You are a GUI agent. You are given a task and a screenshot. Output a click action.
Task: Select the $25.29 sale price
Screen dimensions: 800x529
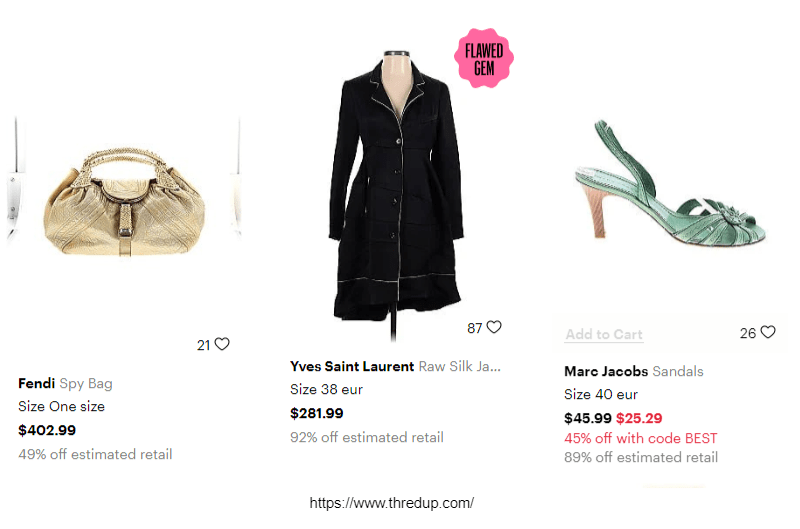(639, 418)
